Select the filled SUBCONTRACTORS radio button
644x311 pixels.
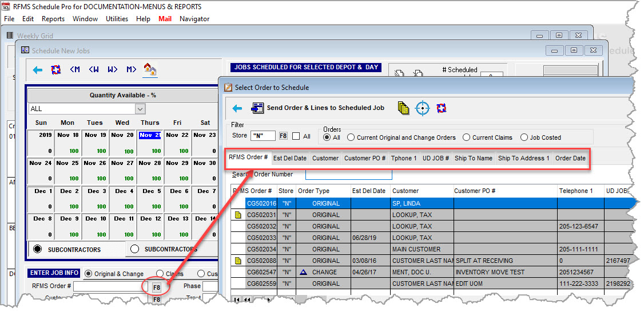coord(38,249)
